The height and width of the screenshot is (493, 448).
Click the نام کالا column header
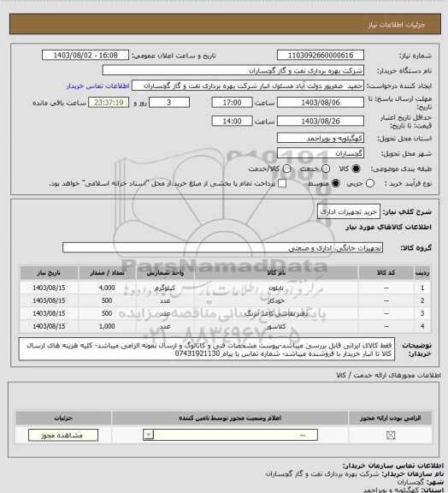tap(276, 272)
